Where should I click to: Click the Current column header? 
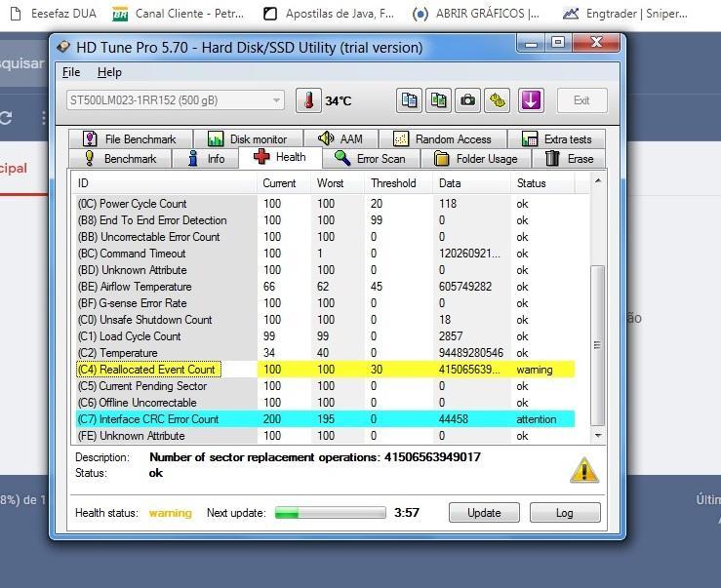pos(284,183)
